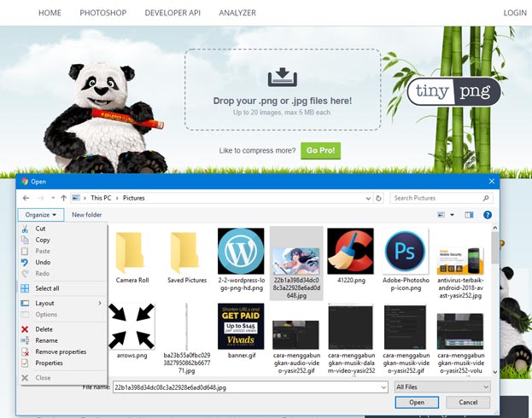The image size is (532, 418).
Task: Click the scrollbar down arrow
Action: [x=494, y=372]
